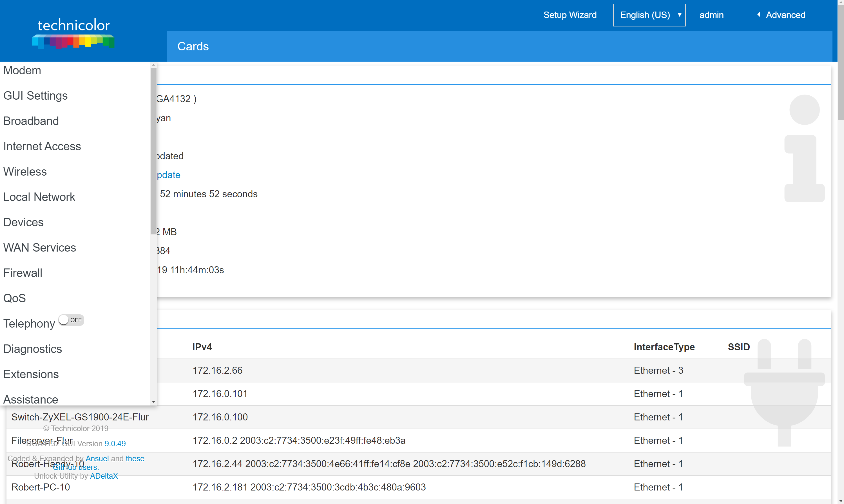Open the Diagnostics sidebar entry
Image resolution: width=844 pixels, height=504 pixels.
[x=33, y=349]
